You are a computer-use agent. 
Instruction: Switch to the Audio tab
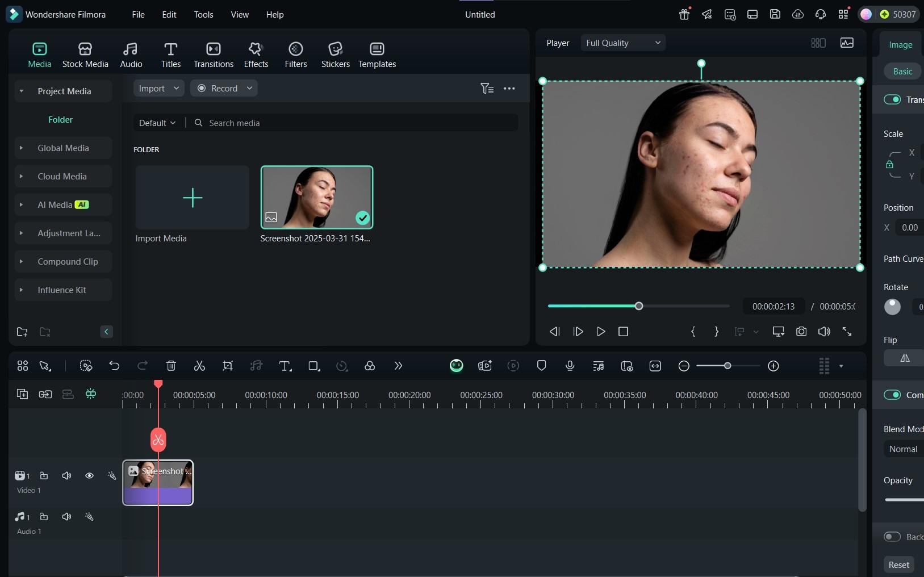131,55
